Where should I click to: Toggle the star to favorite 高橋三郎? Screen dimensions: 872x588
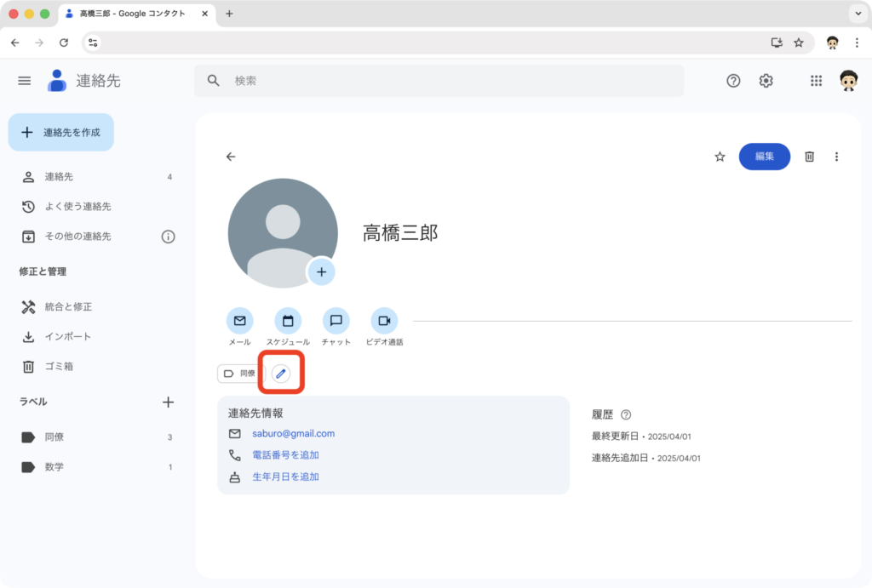720,157
